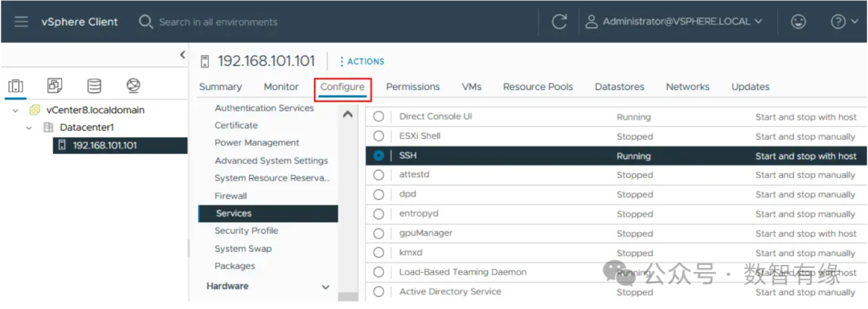Viewport: 868px width, 309px height.
Task: Open the VMs tab
Action: pos(472,87)
